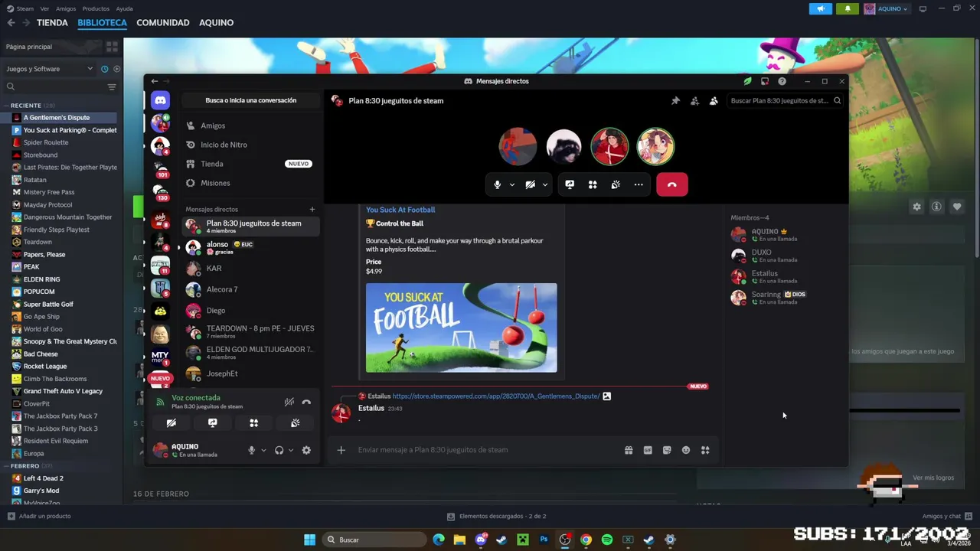Open apps launcher icon in message box
The width and height of the screenshot is (980, 551).
tap(705, 450)
